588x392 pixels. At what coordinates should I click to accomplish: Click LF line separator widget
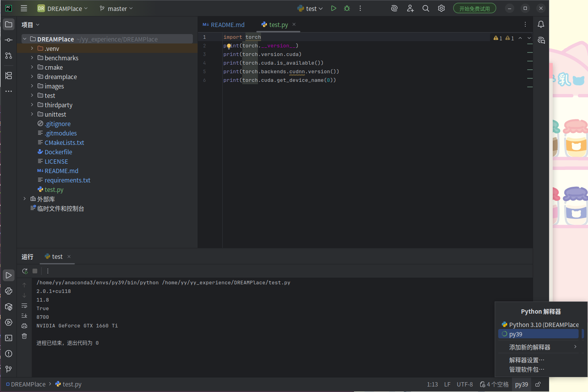447,385
